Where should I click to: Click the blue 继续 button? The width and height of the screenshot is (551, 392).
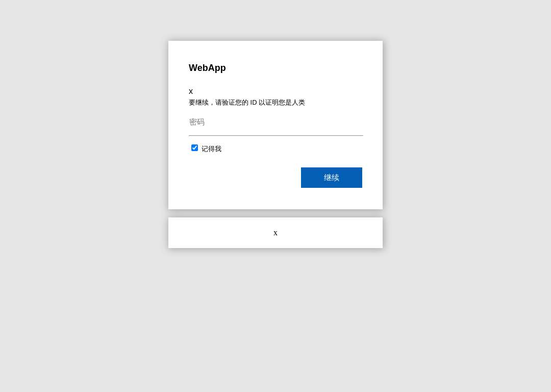(x=332, y=178)
